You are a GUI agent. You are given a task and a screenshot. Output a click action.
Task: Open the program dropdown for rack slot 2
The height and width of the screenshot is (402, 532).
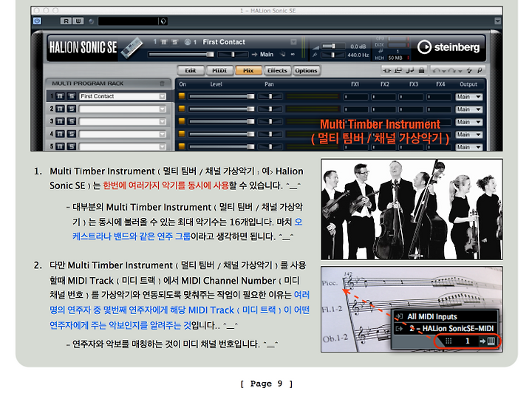tap(163, 109)
